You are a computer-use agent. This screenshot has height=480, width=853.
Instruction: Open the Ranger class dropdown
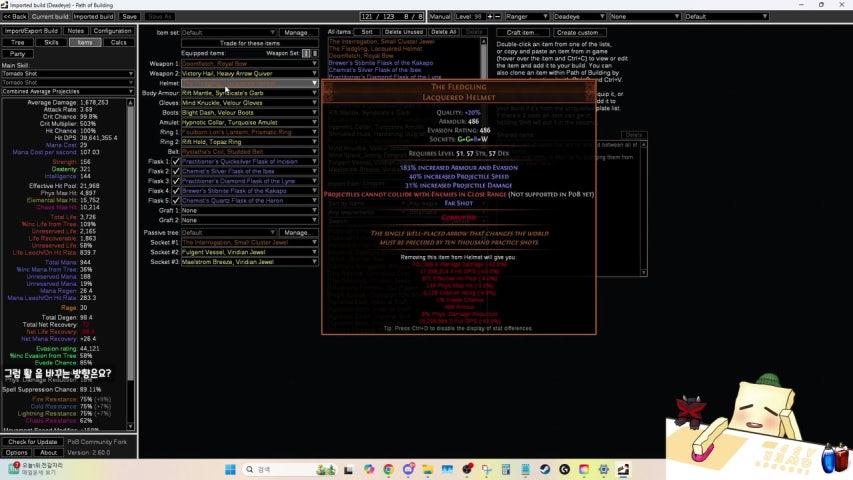pyautogui.click(x=527, y=16)
